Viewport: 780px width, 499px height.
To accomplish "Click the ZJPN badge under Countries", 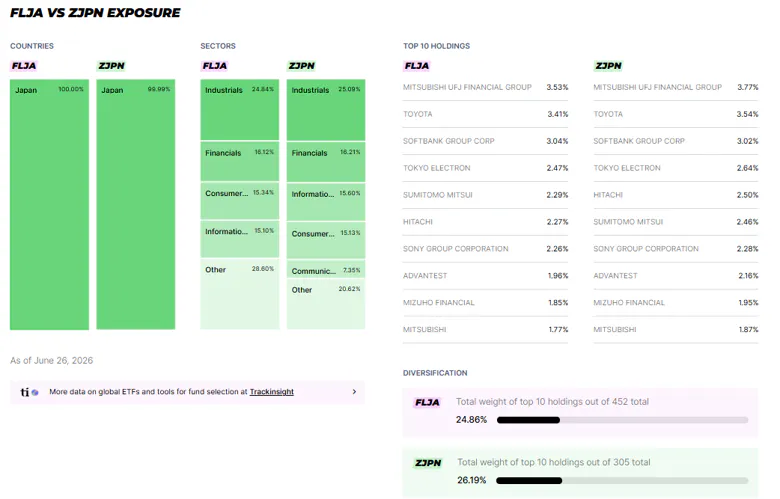I will 111,66.
